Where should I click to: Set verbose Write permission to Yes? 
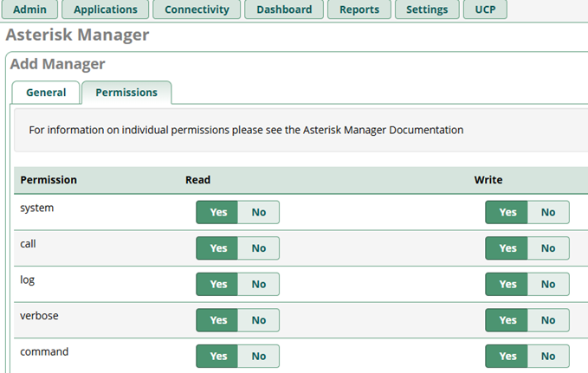pyautogui.click(x=507, y=320)
